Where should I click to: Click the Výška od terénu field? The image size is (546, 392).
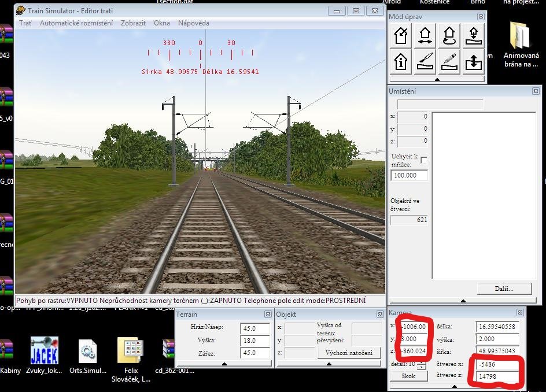click(366, 328)
